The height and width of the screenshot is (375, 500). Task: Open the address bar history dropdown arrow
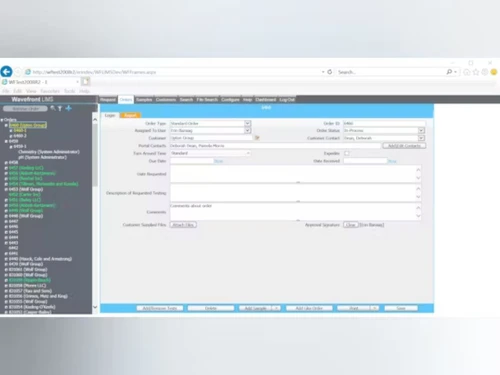click(323, 72)
